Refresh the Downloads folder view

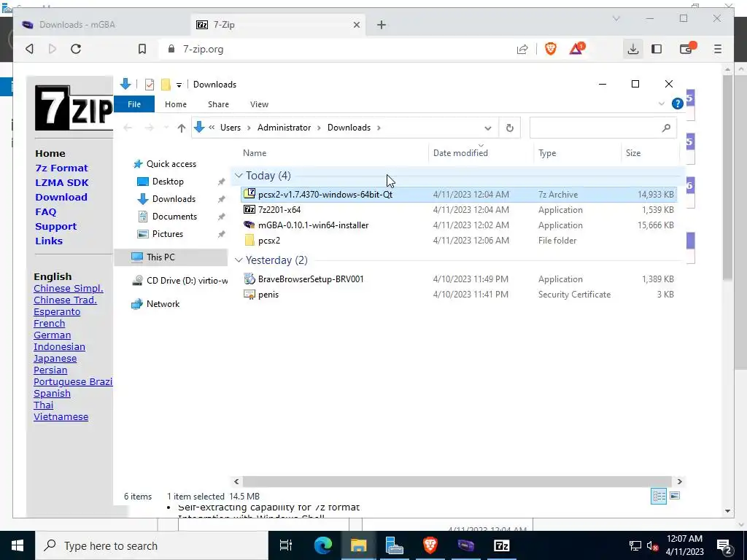click(510, 128)
